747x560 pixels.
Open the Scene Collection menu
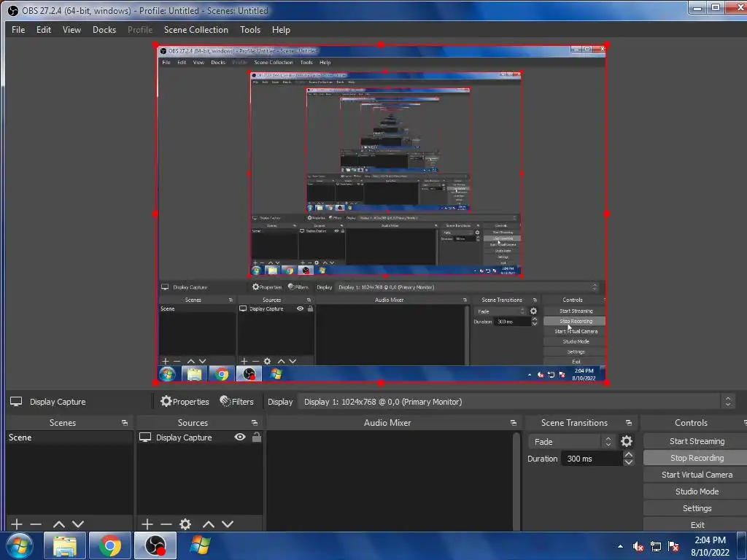click(x=196, y=29)
